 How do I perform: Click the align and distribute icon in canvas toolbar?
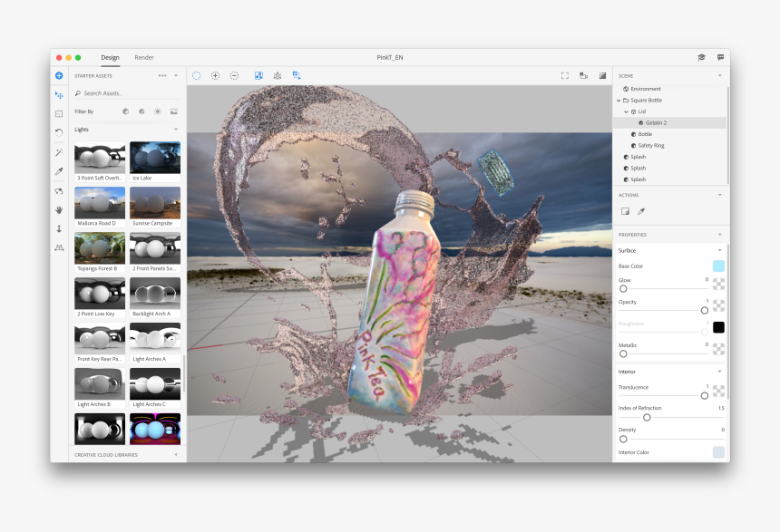278,75
